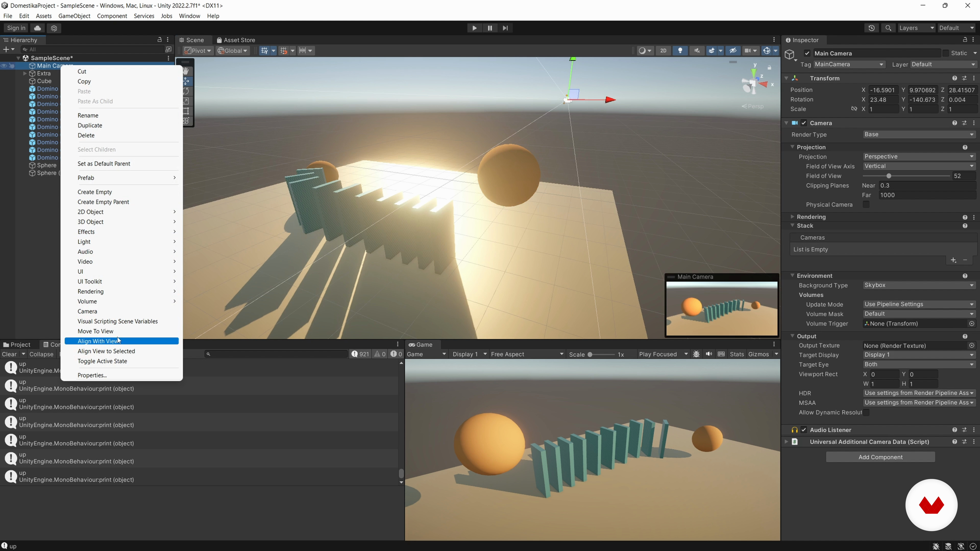Open the Tag MainCamera dropdown
The image size is (980, 551).
coord(849,64)
